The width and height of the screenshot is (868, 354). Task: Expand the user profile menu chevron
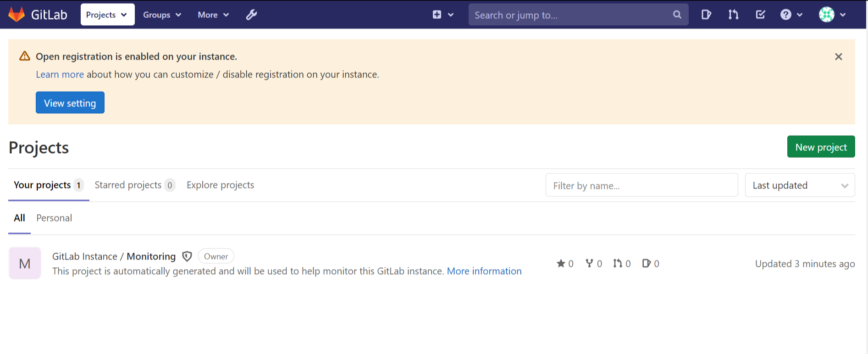pos(843,15)
